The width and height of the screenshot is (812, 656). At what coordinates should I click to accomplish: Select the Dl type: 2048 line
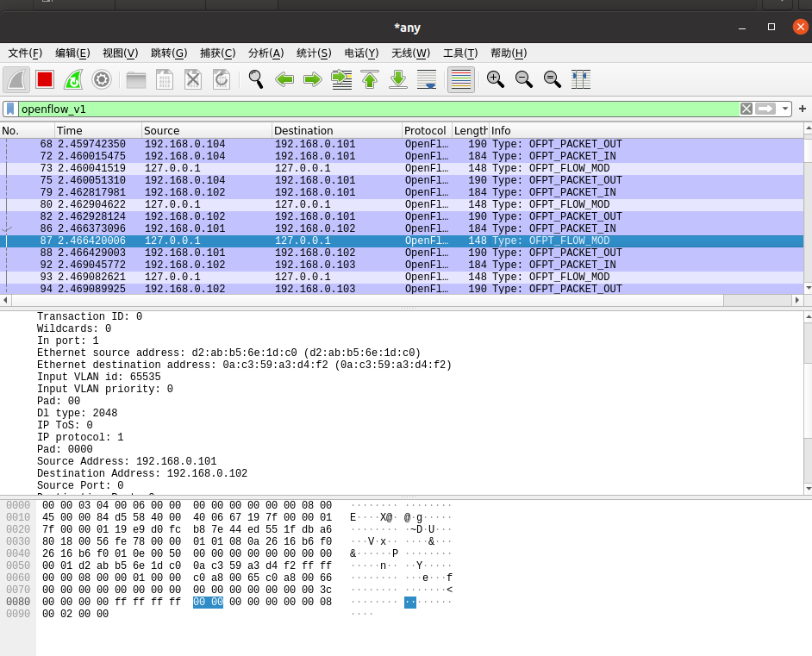(78, 413)
